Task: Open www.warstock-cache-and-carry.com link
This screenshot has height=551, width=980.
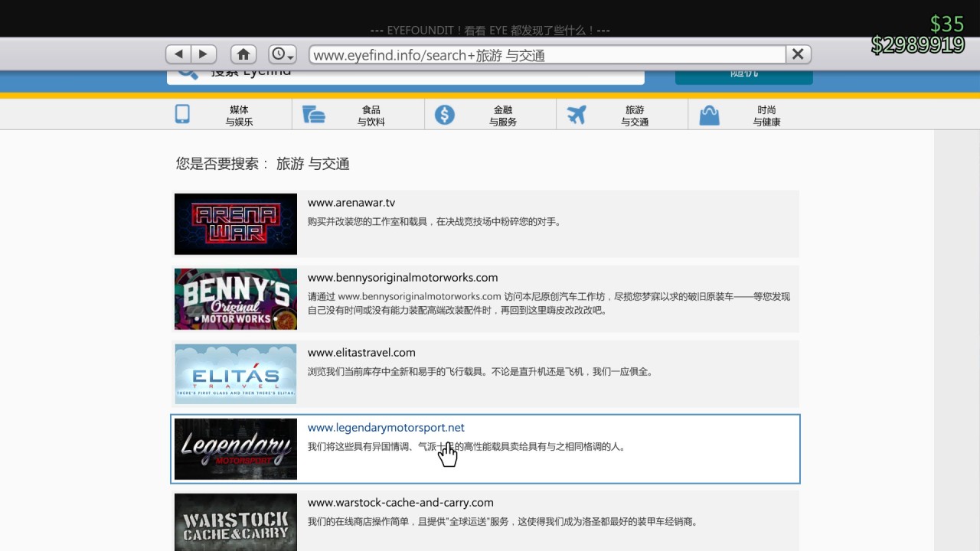Action: tap(400, 503)
